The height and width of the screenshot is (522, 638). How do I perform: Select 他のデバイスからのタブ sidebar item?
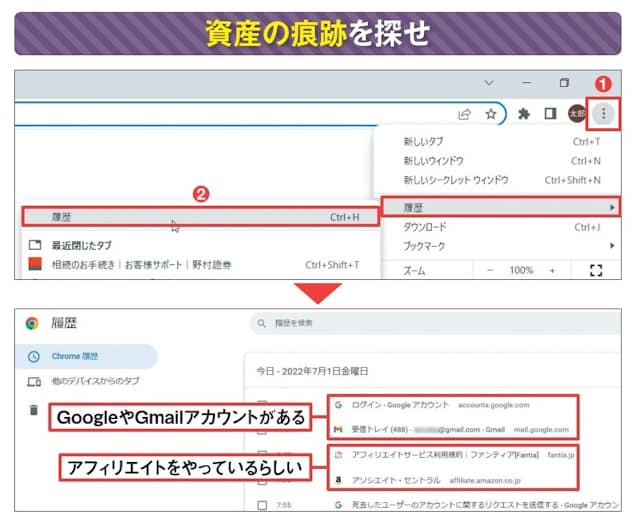86,381
